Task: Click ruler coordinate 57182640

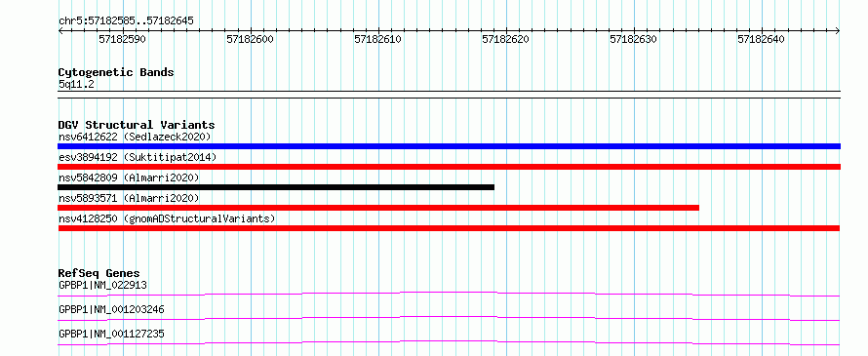Action: [x=761, y=39]
